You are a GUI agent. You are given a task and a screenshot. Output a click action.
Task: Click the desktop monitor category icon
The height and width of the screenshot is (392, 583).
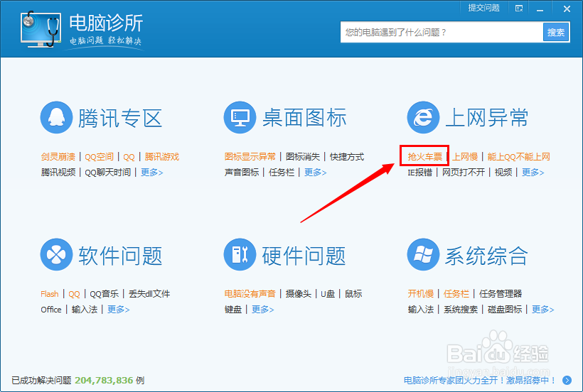(240, 118)
